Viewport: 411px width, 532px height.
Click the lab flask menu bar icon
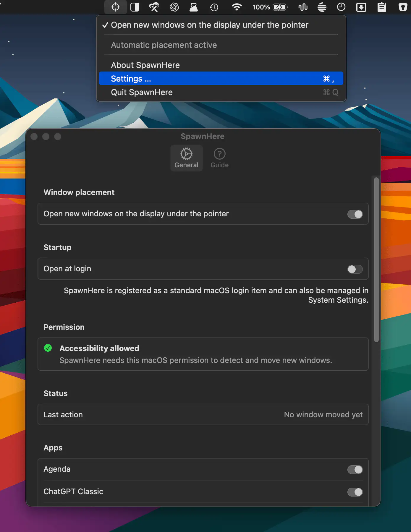[194, 7]
